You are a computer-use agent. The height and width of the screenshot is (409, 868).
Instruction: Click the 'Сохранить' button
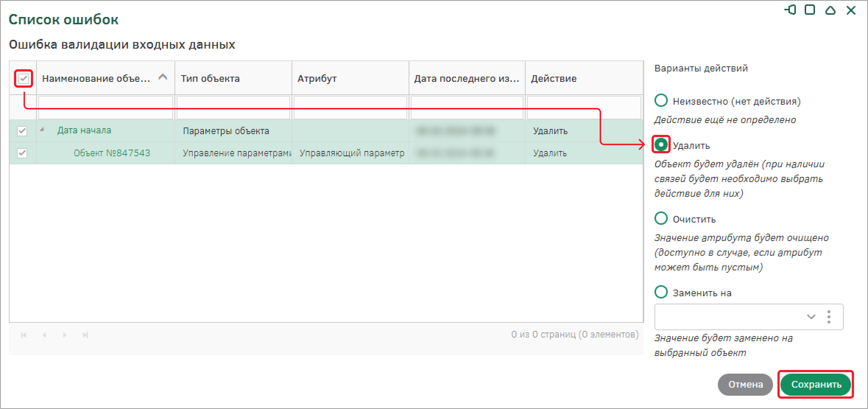(816, 385)
